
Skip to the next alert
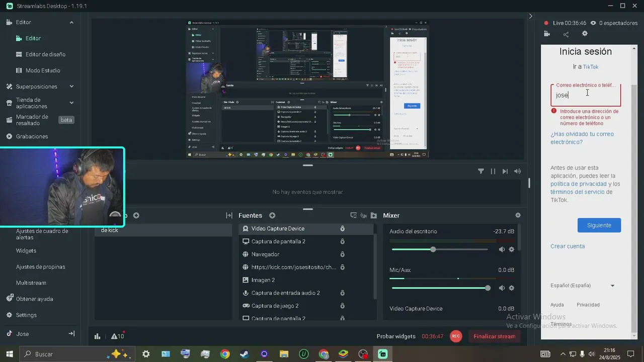click(505, 171)
